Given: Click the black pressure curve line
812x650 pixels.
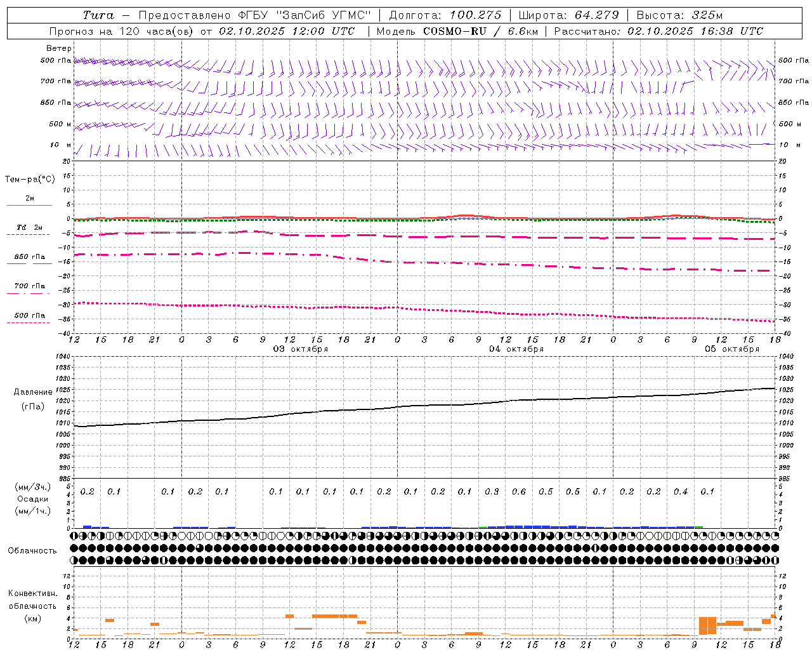Looking at the screenshot, I should pos(425,406).
